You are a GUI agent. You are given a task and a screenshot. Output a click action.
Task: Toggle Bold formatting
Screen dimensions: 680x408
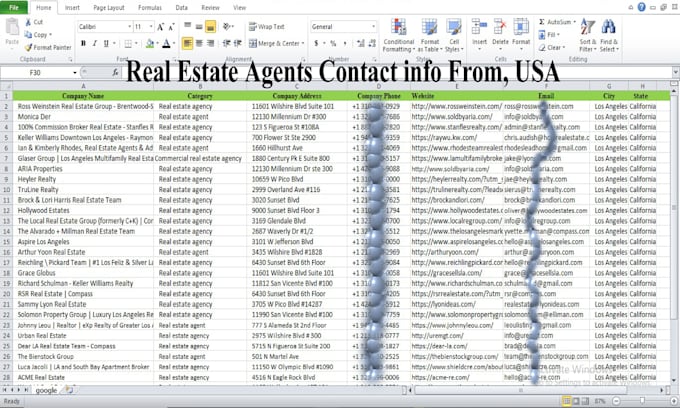coord(83,43)
